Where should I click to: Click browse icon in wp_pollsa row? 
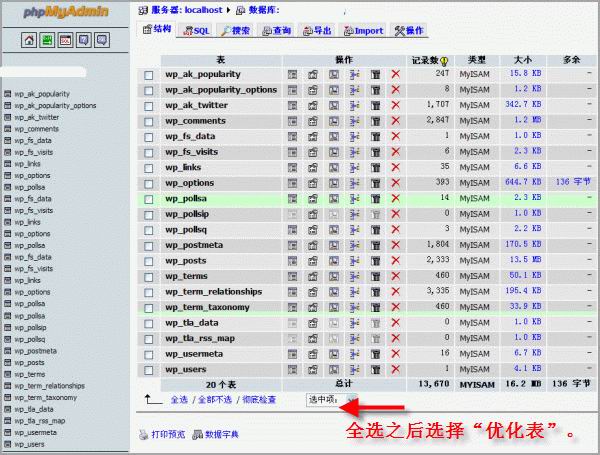292,199
